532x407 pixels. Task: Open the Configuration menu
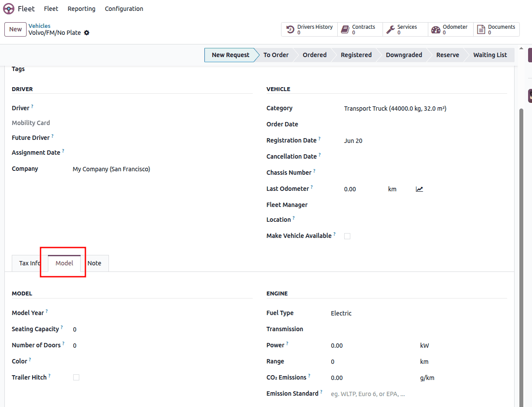coord(124,9)
